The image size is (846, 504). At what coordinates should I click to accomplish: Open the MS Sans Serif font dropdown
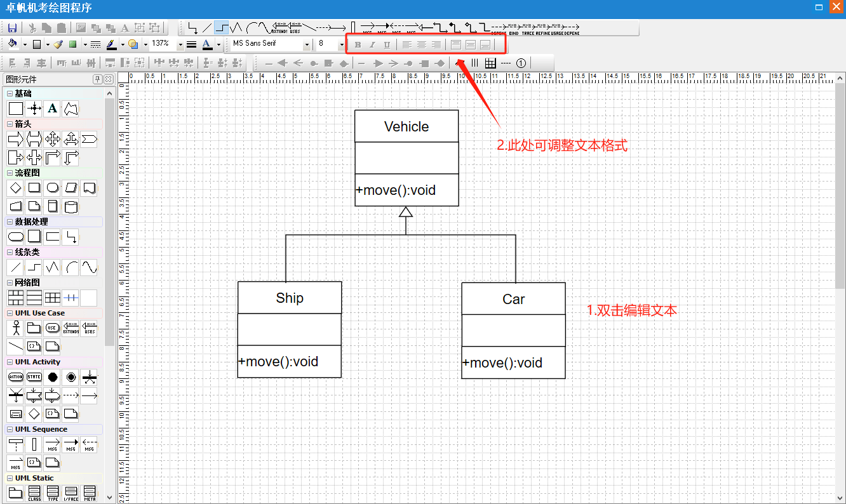click(307, 44)
